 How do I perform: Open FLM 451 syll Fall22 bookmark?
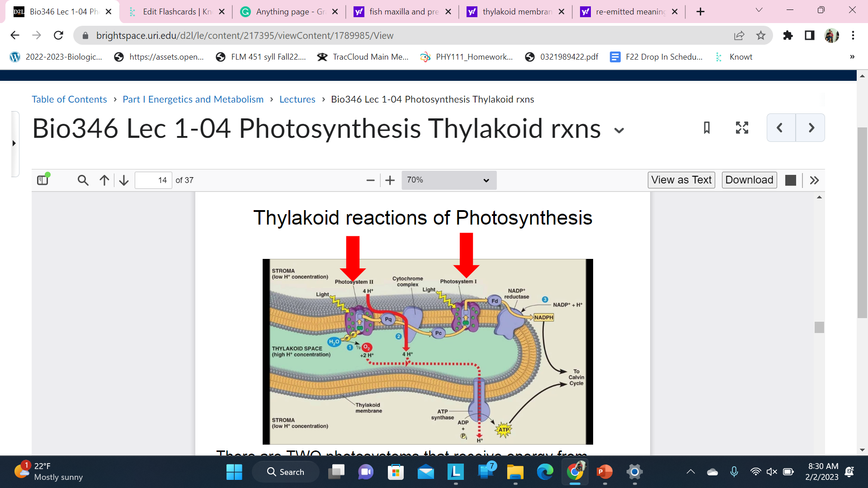[261, 57]
